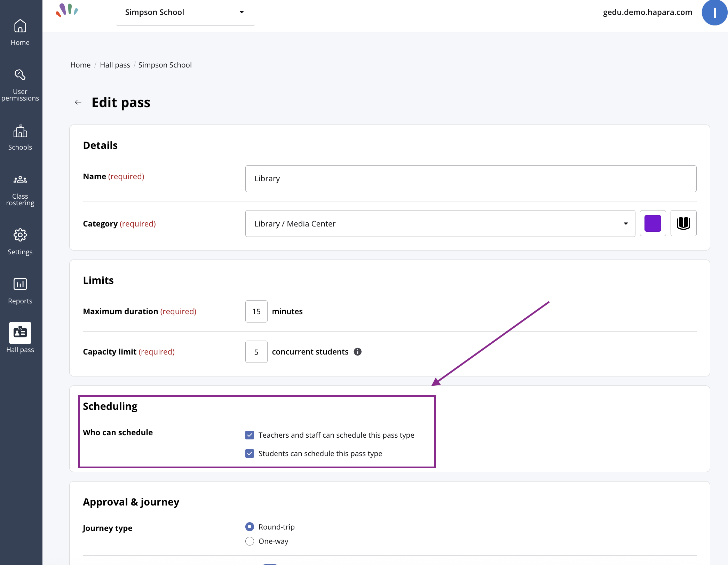This screenshot has width=728, height=565.
Task: Click the back arrow beside Edit pass
Action: 78,102
